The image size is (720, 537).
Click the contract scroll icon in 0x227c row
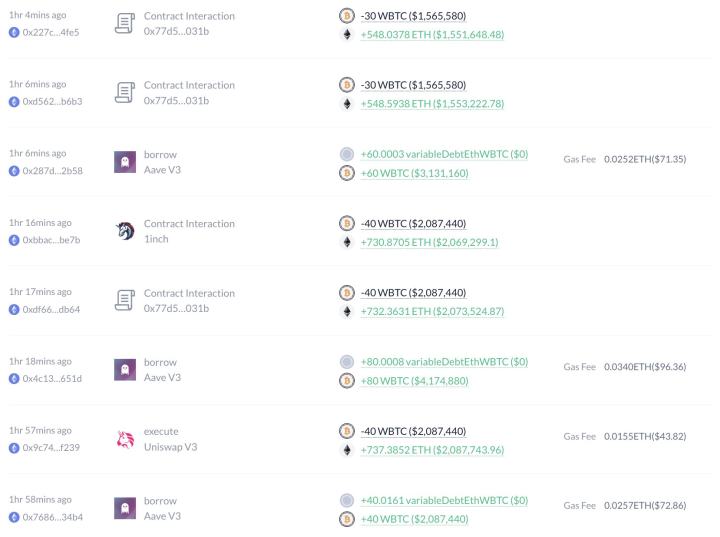(x=125, y=23)
